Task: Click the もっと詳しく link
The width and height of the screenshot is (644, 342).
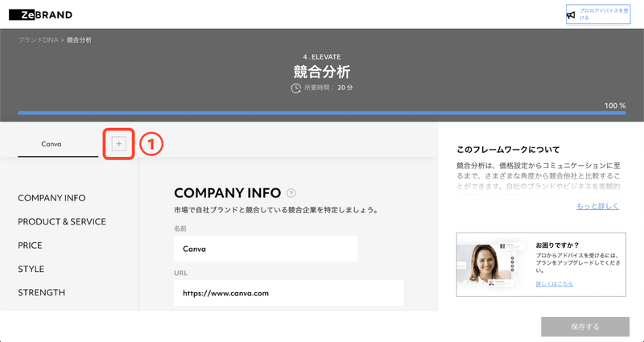Action: [597, 206]
